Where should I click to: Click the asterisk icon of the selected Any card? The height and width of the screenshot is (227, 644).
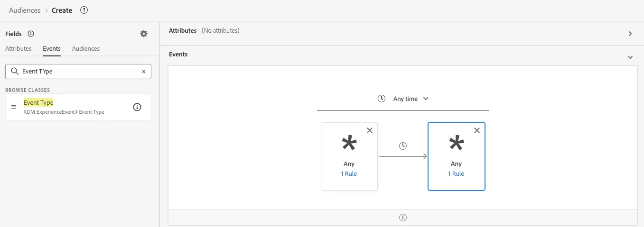point(457,143)
